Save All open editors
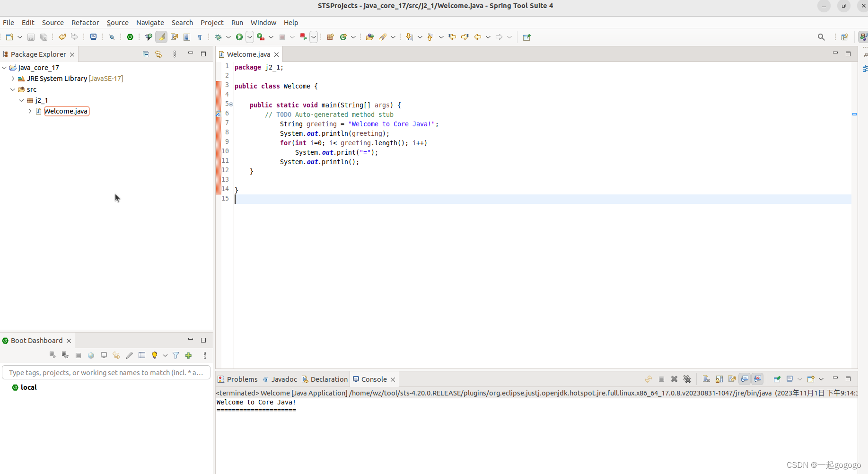 point(43,37)
